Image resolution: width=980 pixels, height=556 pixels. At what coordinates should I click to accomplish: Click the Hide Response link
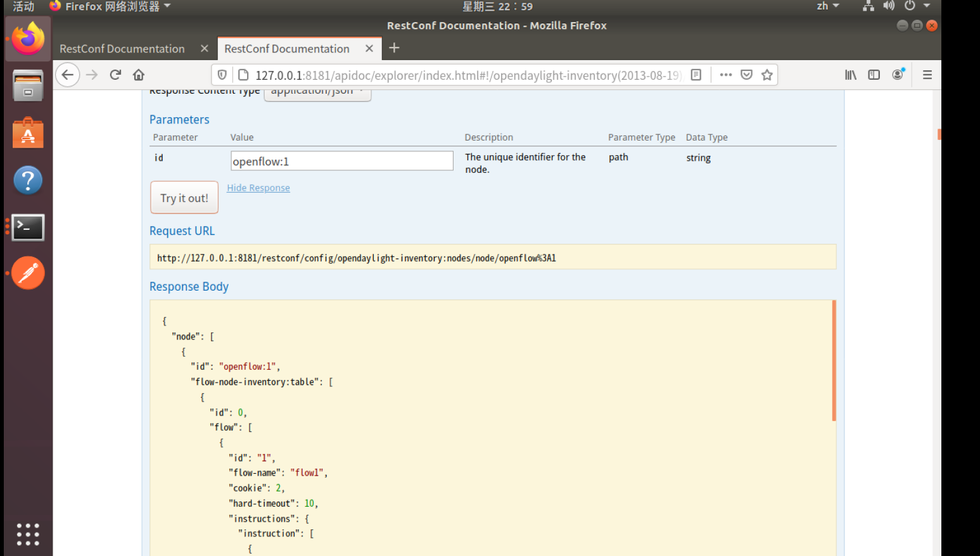258,188
